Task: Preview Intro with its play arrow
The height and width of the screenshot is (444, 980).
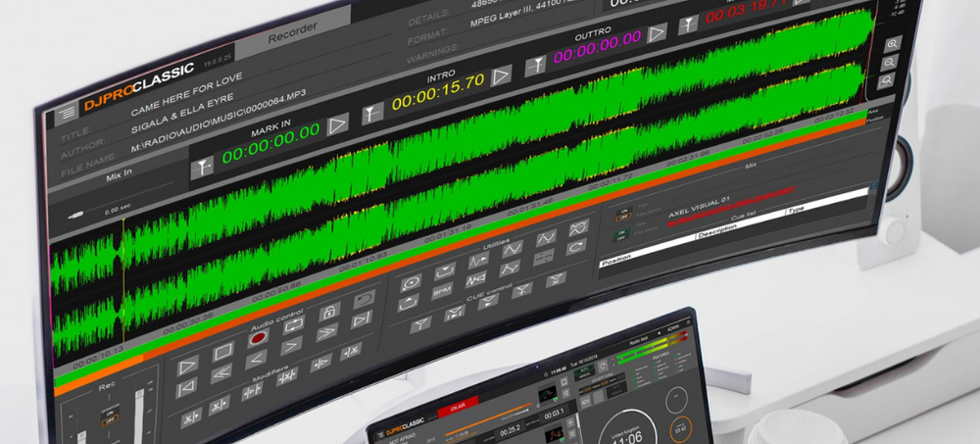Action: (501, 76)
